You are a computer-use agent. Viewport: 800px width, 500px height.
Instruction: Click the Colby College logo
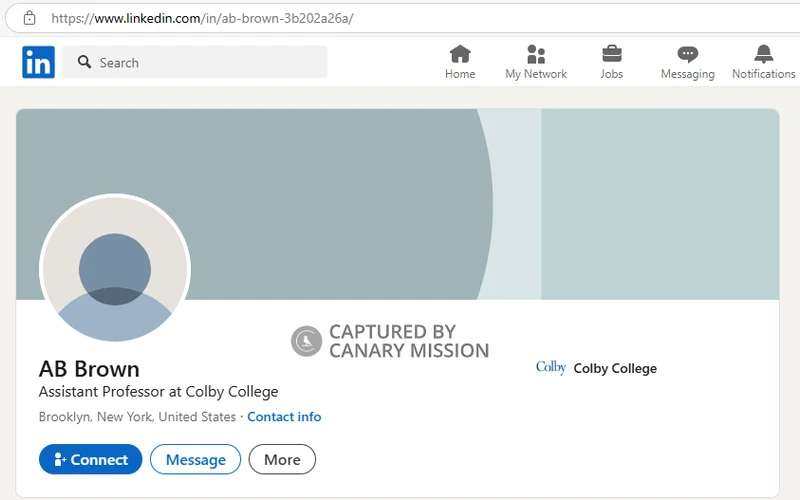click(551, 367)
